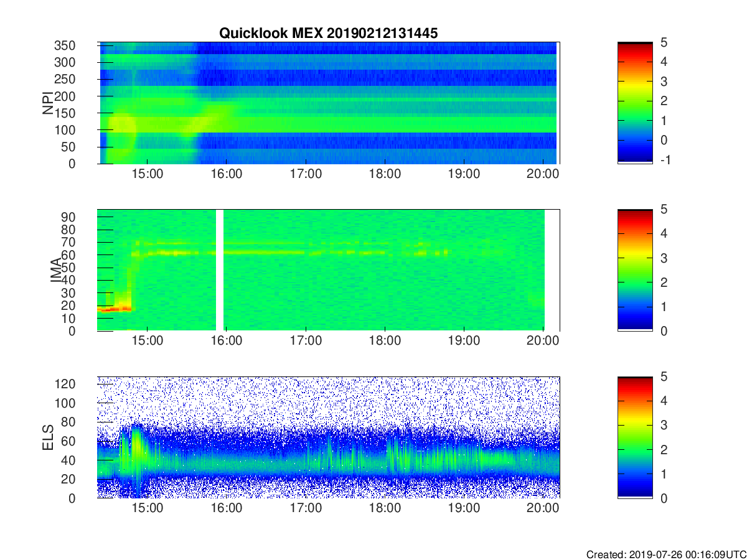Image resolution: width=747 pixels, height=560 pixels.
Task: Click the 3 tick on ELS color bar
Action: click(664, 425)
